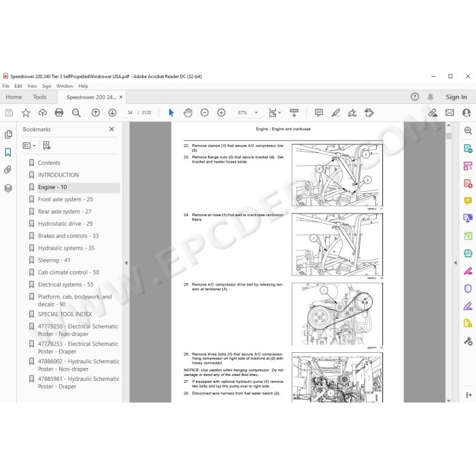Select Engine - 10 bookmark
Image resolution: width=476 pixels, height=476 pixels.
pos(52,187)
